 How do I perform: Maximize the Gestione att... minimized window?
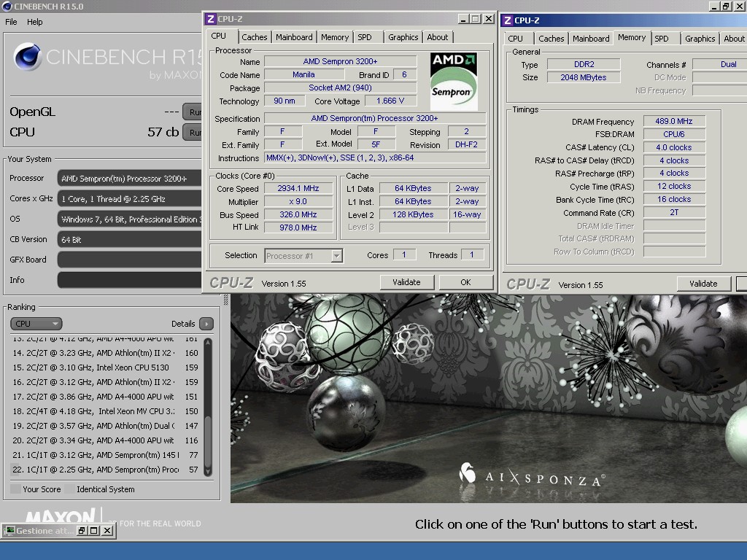[94, 531]
